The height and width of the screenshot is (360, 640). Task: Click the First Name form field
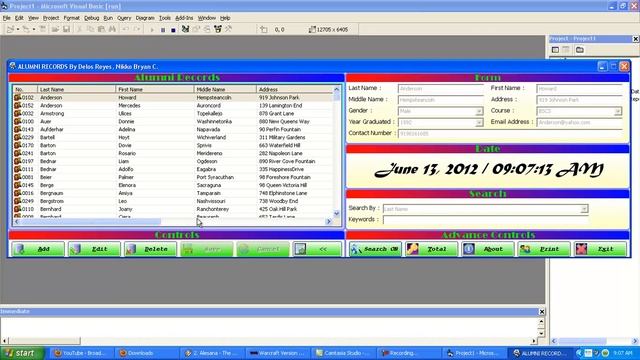pos(579,89)
